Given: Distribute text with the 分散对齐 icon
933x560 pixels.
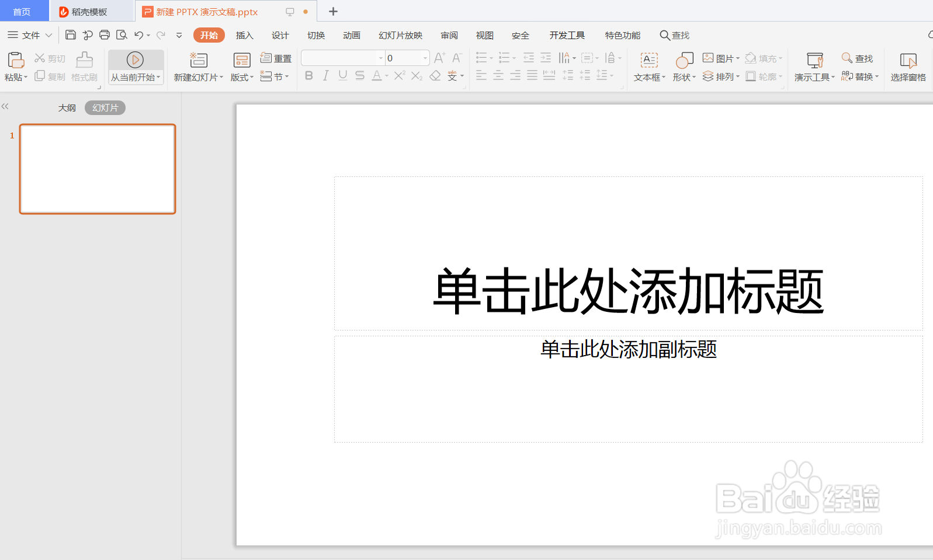Looking at the screenshot, I should (x=549, y=75).
